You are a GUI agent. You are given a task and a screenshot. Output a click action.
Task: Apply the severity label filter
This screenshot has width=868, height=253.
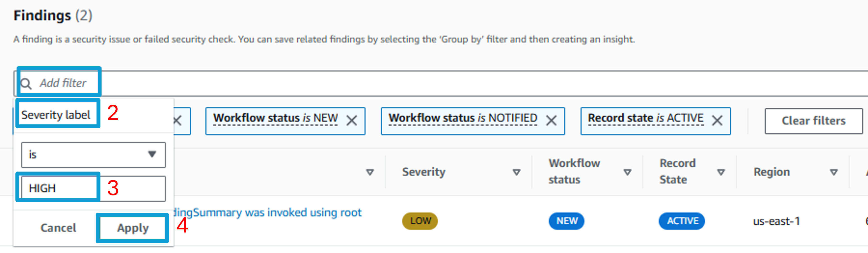[133, 228]
